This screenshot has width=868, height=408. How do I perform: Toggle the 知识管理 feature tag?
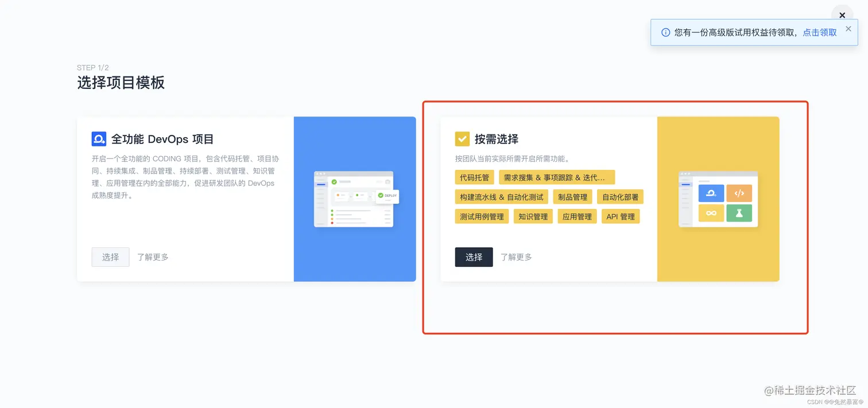(x=533, y=216)
